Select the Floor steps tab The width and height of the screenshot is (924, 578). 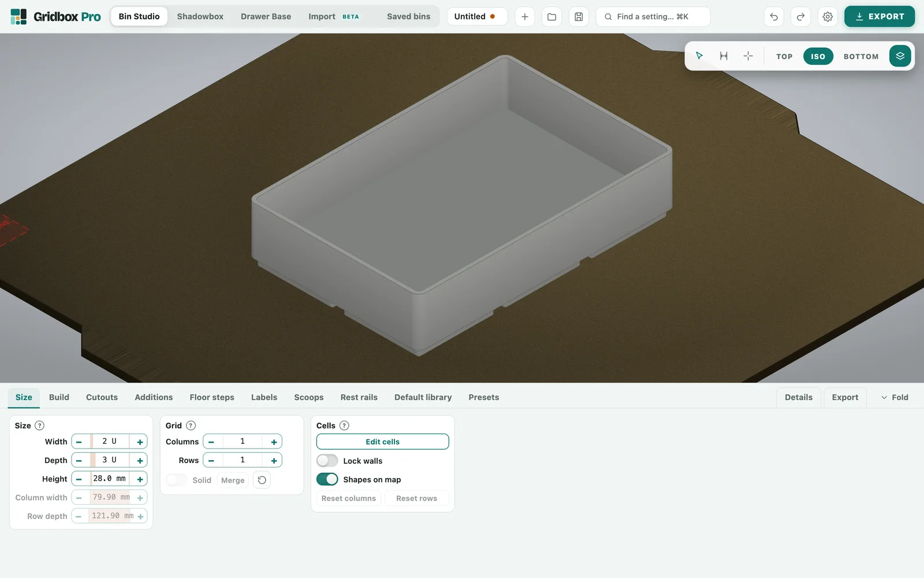212,397
